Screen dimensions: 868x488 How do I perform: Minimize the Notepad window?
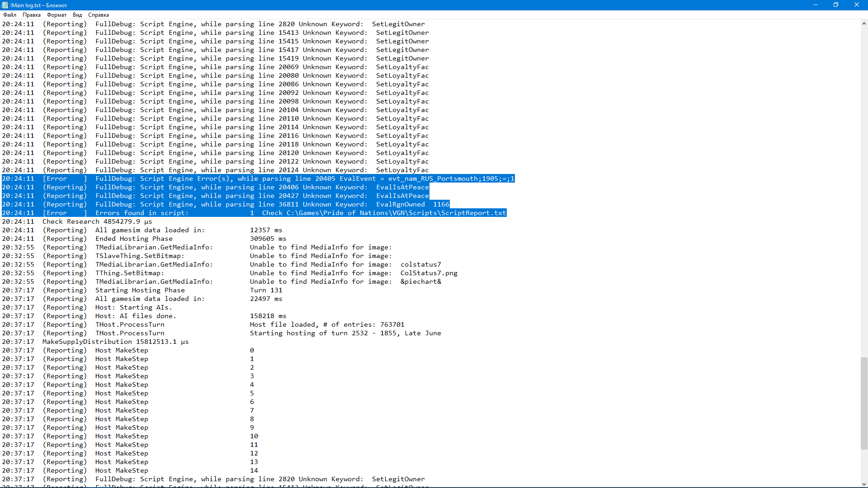click(x=816, y=5)
